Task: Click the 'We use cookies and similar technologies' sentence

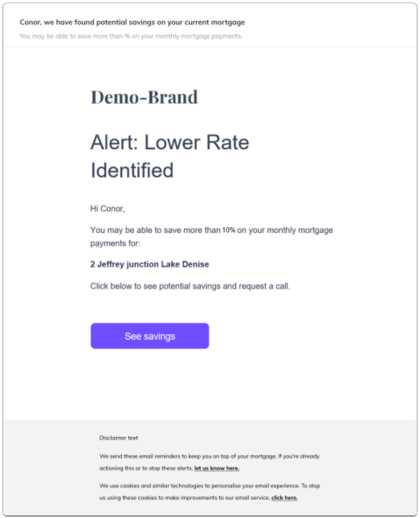Action: click(x=210, y=486)
